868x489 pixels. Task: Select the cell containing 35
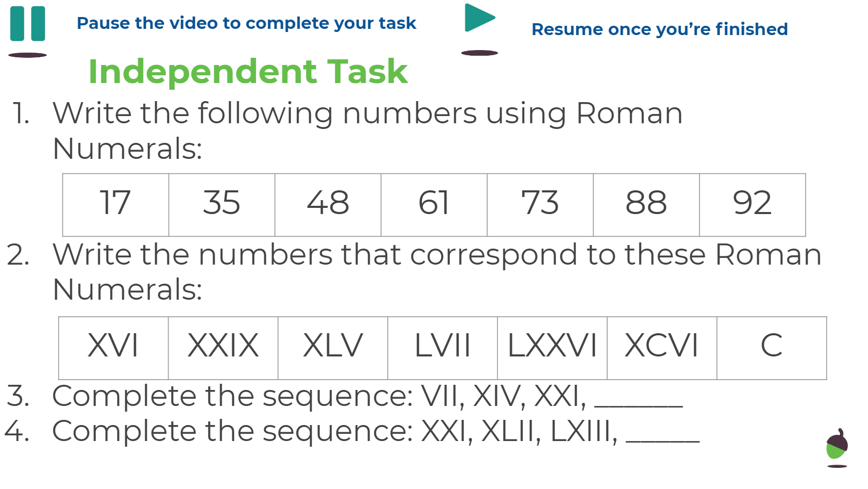coord(222,205)
